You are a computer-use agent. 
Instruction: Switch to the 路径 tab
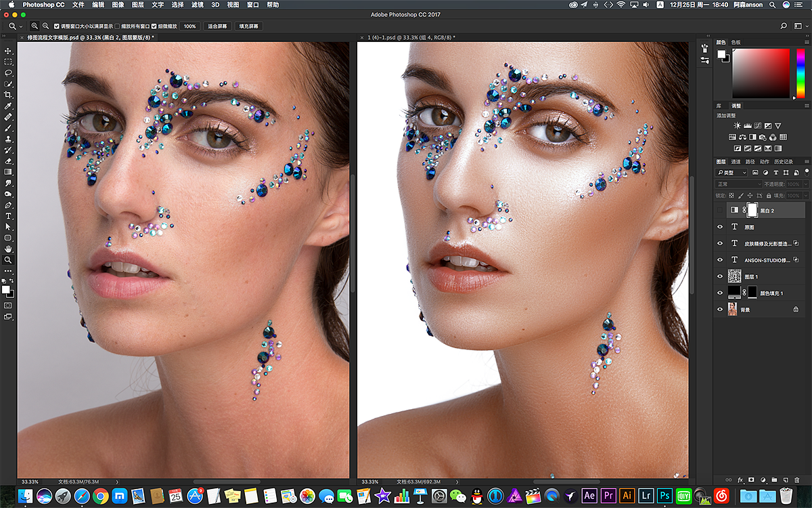750,162
